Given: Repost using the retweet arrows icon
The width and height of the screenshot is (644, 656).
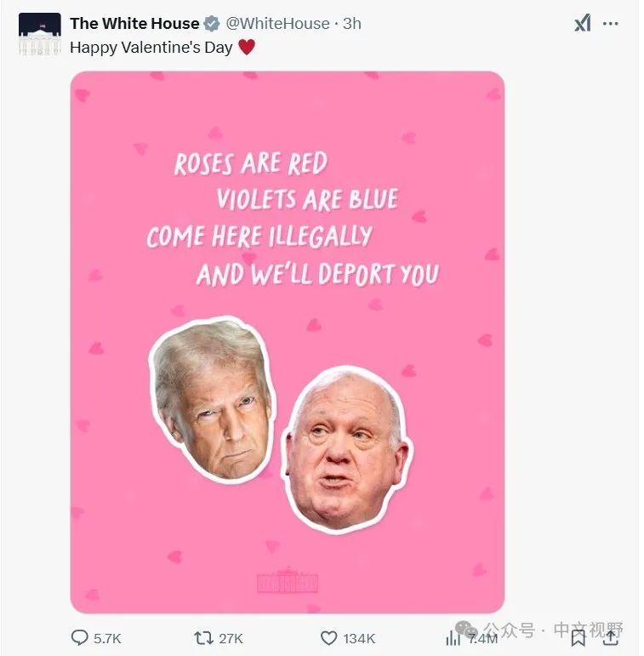Looking at the screenshot, I should point(204,638).
